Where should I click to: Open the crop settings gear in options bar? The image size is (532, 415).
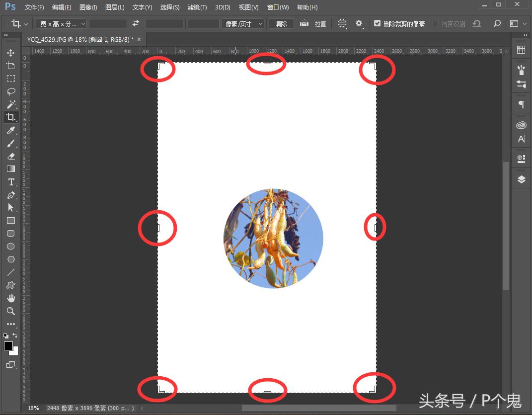click(x=359, y=23)
